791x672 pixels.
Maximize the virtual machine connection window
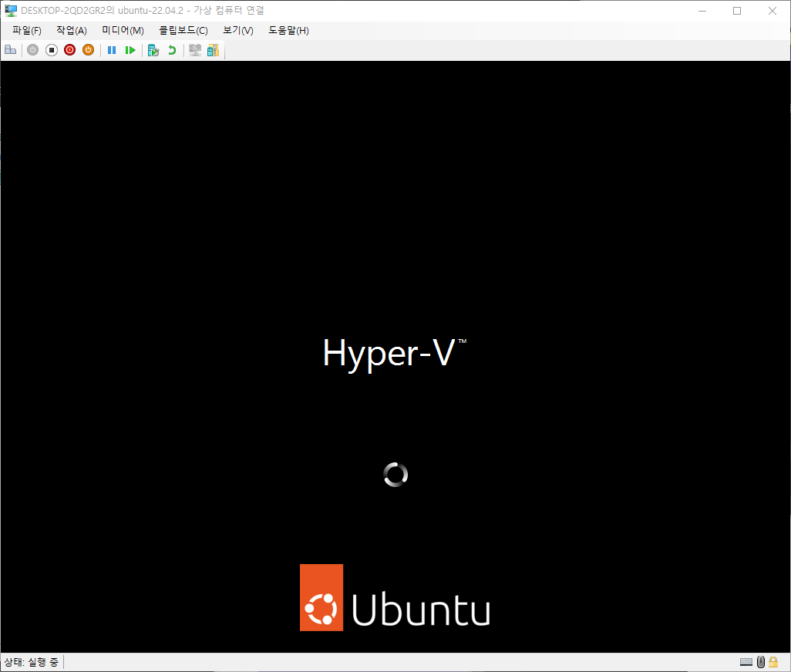[x=737, y=11]
